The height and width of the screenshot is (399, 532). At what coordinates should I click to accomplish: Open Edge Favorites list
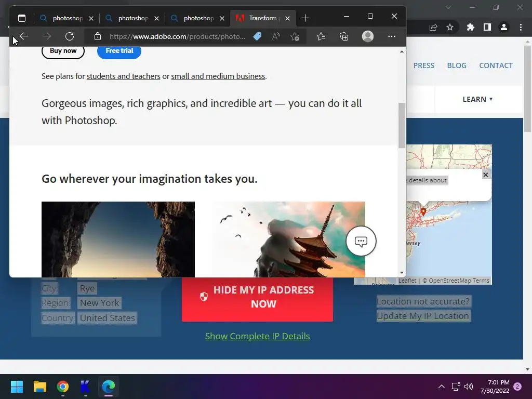321,36
